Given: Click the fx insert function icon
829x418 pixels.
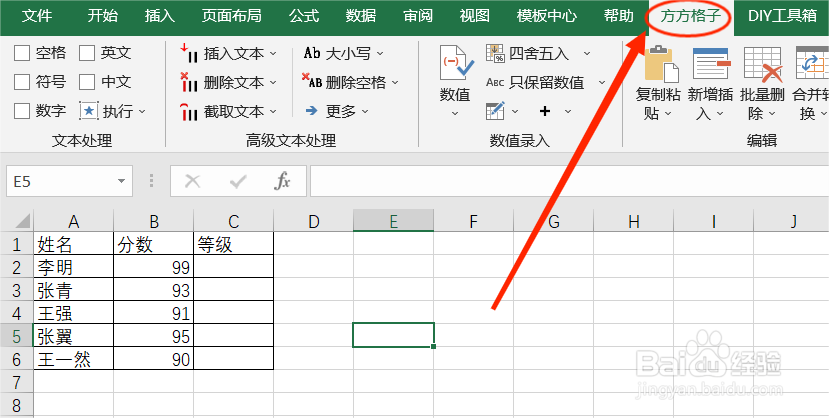Looking at the screenshot, I should click(282, 181).
